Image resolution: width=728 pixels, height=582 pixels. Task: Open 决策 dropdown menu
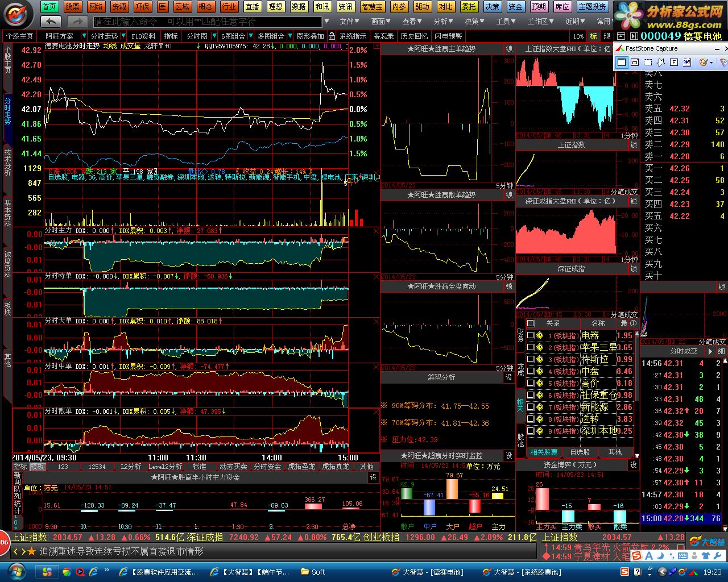click(x=475, y=22)
